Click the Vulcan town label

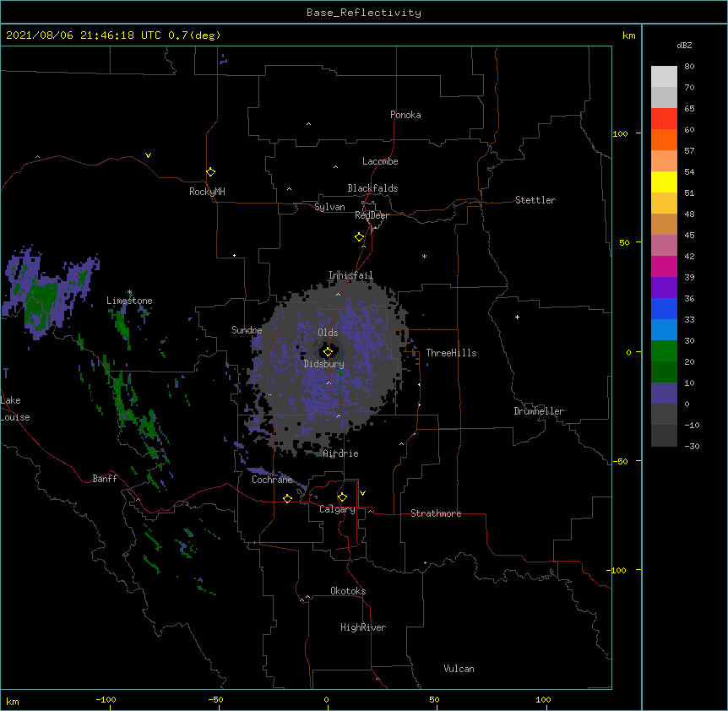click(x=459, y=669)
